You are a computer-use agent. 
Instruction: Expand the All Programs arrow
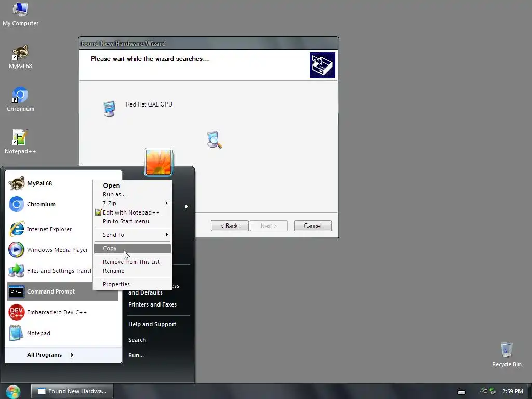tap(72, 355)
